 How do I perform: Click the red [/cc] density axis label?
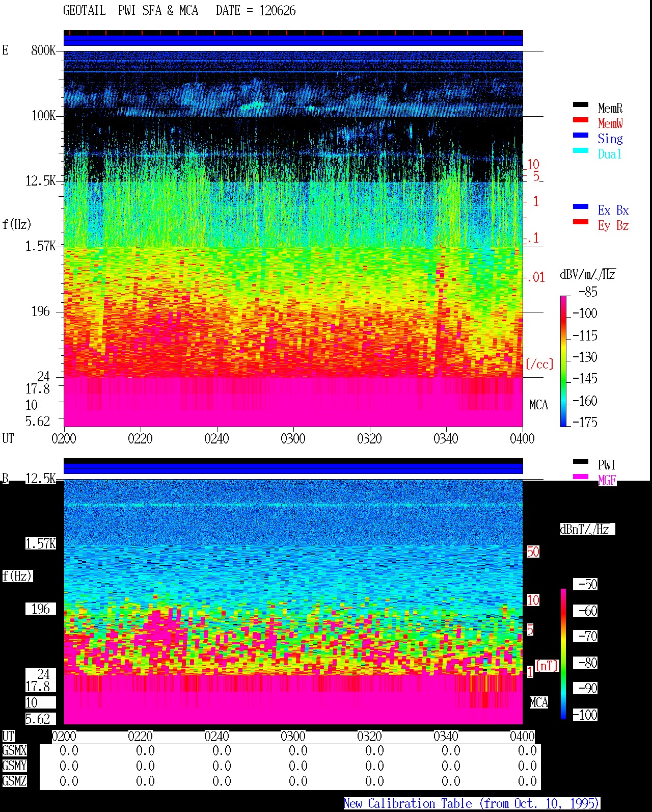tap(539, 364)
